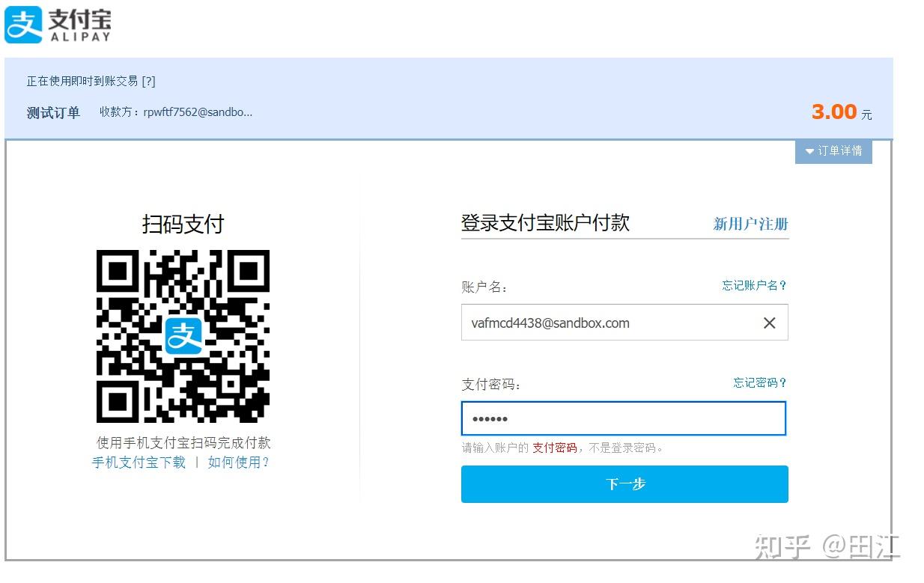Click the 新用户注册 register link

click(750, 224)
